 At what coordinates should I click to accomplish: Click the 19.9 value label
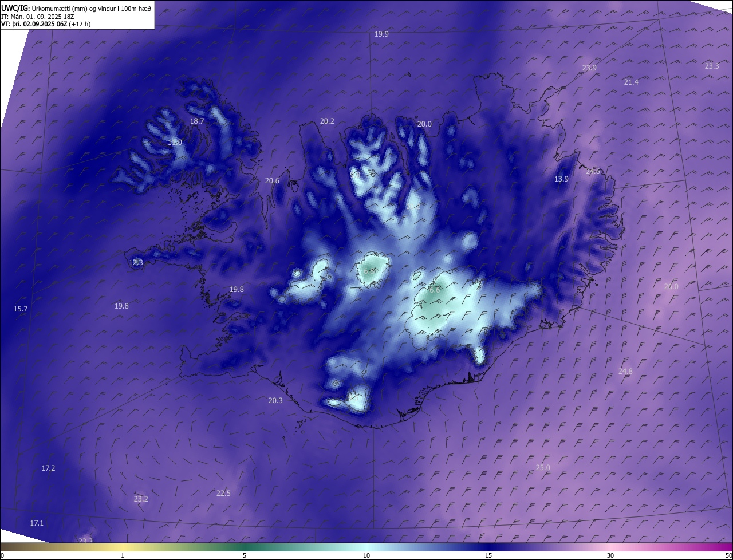[x=382, y=34]
